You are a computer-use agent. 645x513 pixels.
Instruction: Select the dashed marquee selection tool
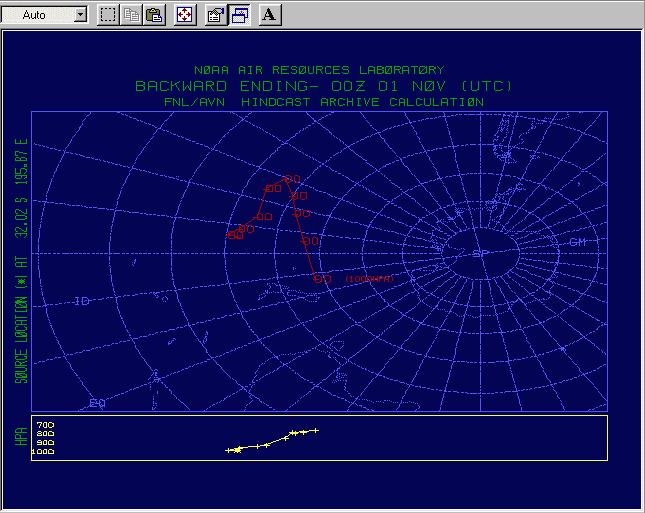point(108,15)
